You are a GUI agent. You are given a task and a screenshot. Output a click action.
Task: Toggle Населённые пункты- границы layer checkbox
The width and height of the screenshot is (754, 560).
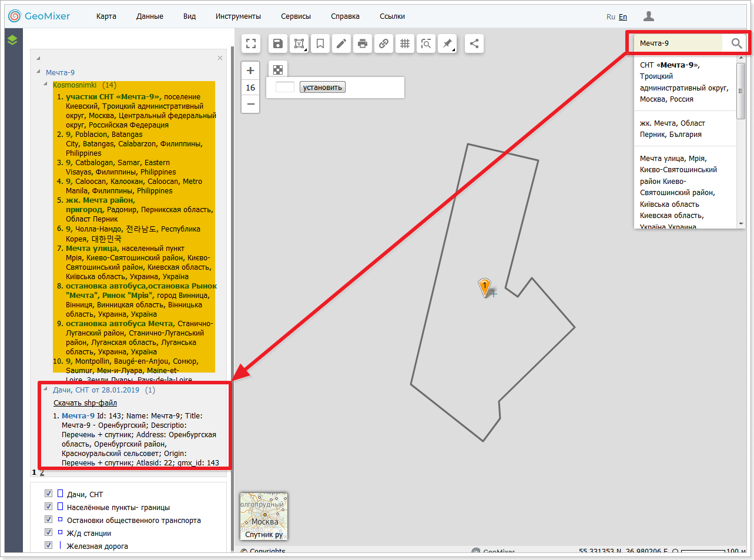(x=49, y=507)
